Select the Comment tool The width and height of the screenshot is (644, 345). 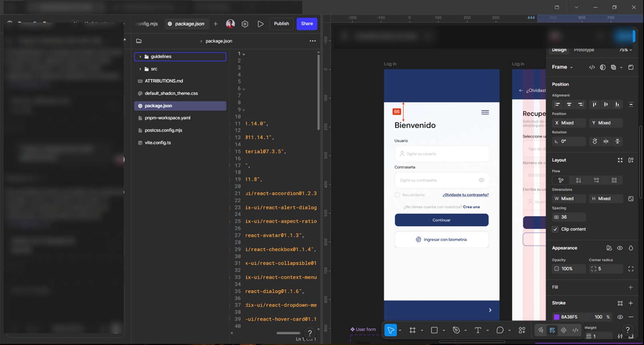tap(500, 330)
